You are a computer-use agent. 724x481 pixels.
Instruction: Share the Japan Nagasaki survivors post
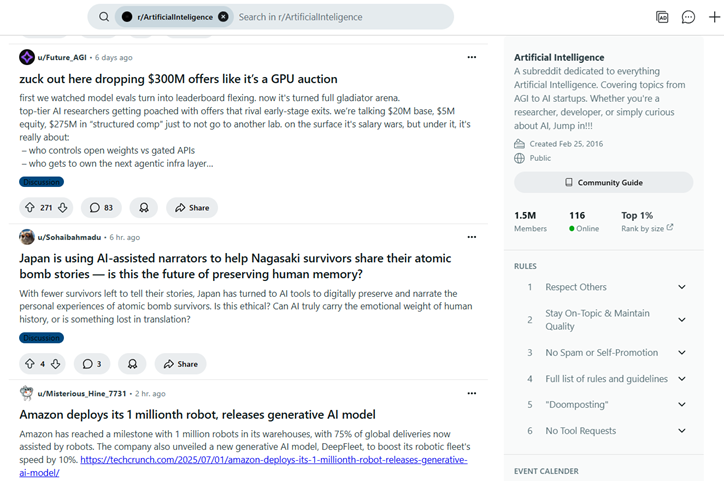[181, 364]
